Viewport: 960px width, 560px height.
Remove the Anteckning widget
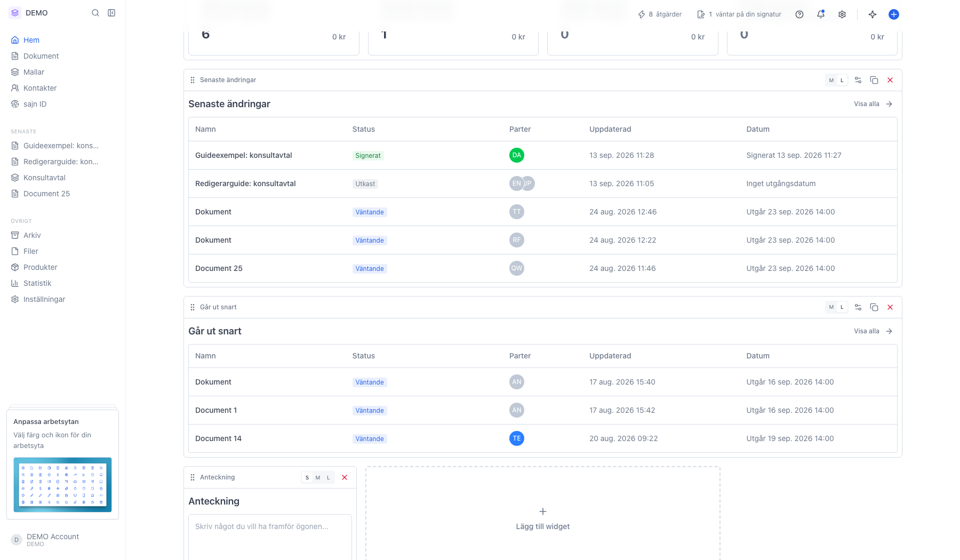(345, 477)
